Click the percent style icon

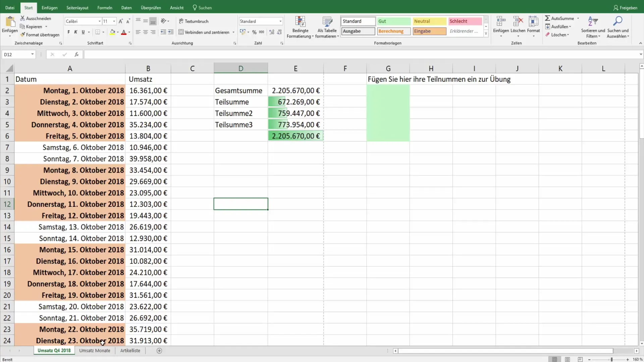(x=254, y=32)
